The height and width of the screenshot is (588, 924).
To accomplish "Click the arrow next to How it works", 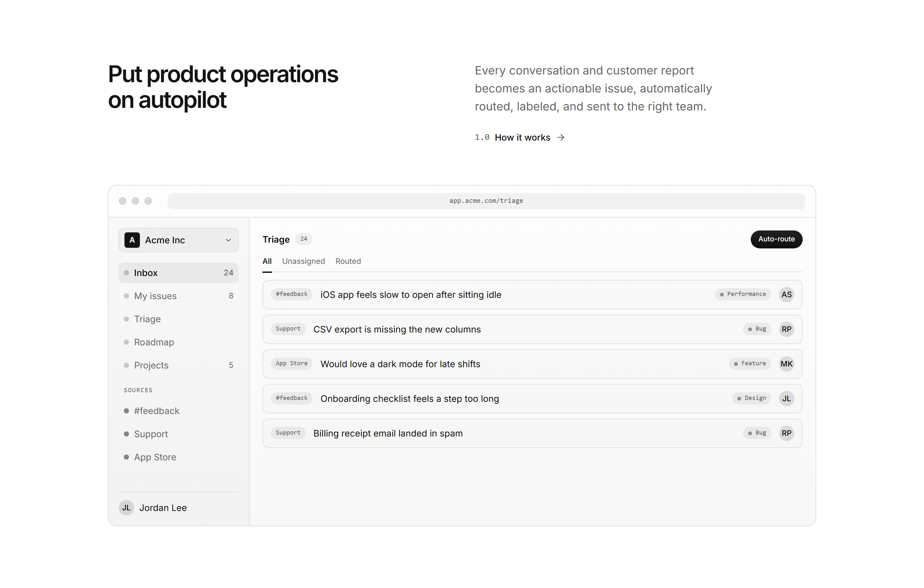I will coord(561,137).
